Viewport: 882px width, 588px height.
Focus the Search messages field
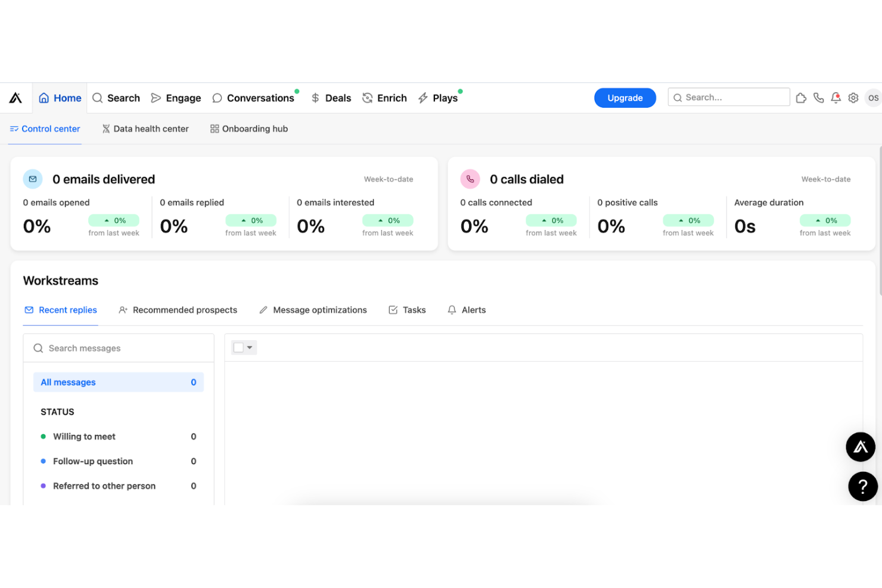coord(119,348)
